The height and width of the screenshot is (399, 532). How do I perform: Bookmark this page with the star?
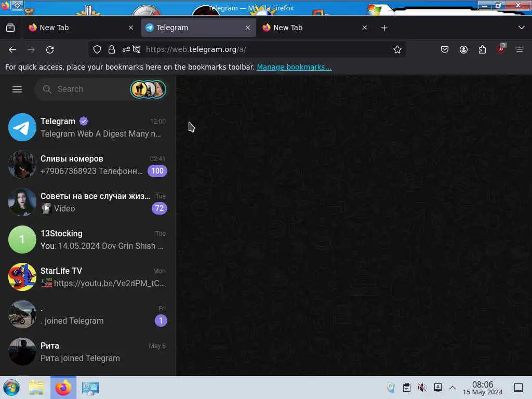(x=397, y=49)
